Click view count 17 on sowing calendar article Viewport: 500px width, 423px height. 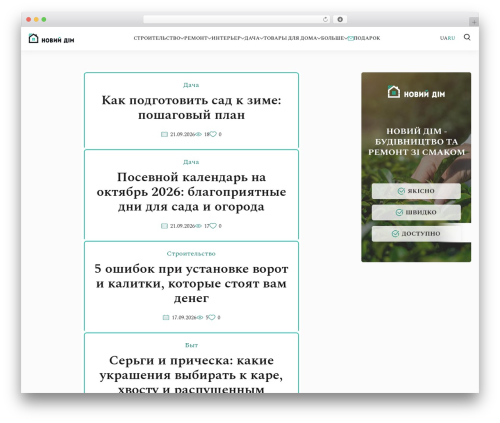[x=206, y=226]
